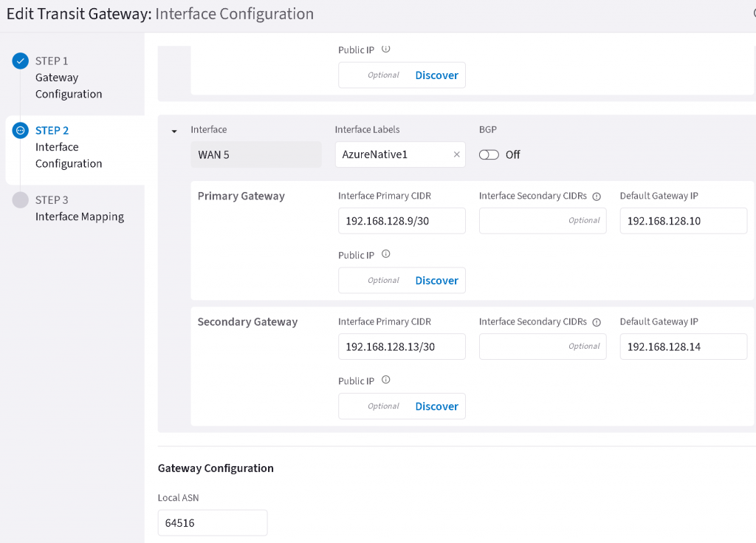Click the Step 3 gray circle icon
This screenshot has width=756, height=543.
(x=21, y=200)
